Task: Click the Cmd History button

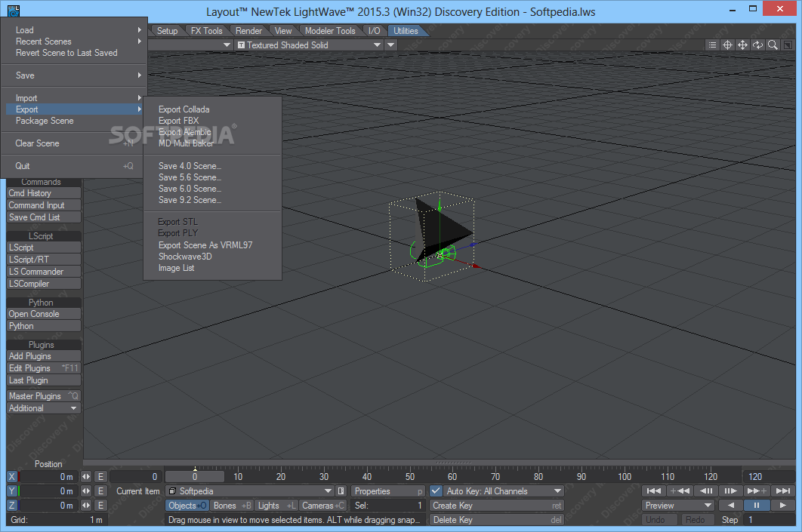Action: click(x=44, y=192)
